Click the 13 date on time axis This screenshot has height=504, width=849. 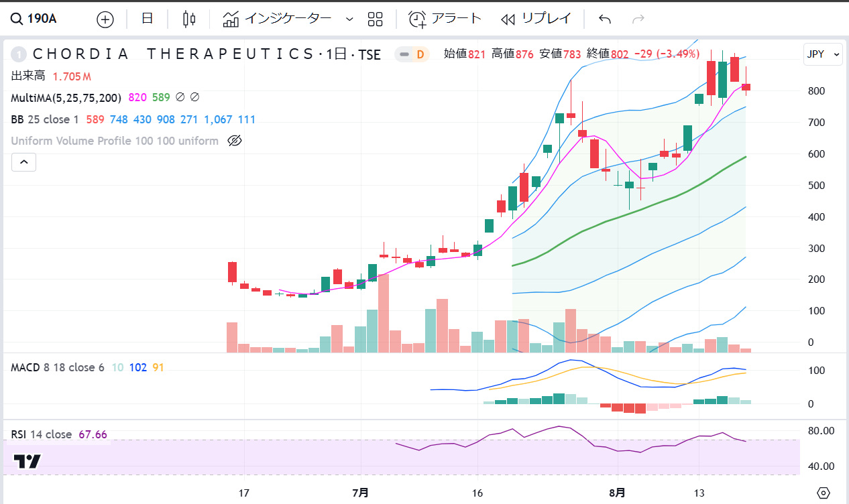tap(699, 493)
